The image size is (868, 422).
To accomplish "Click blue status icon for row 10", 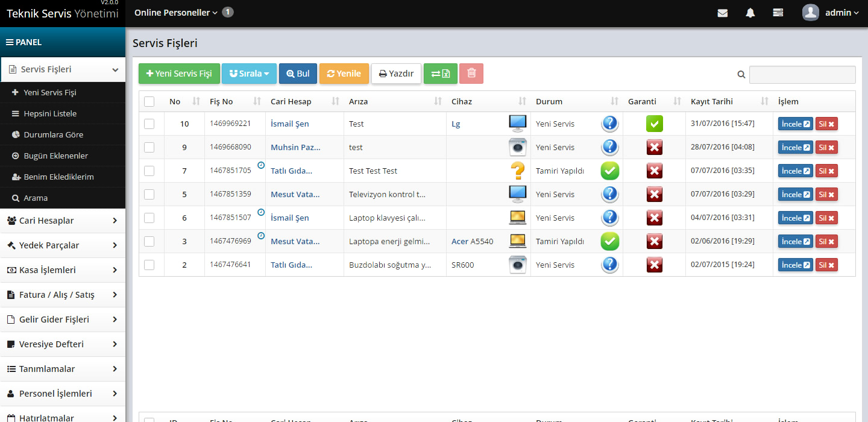I will point(610,124).
